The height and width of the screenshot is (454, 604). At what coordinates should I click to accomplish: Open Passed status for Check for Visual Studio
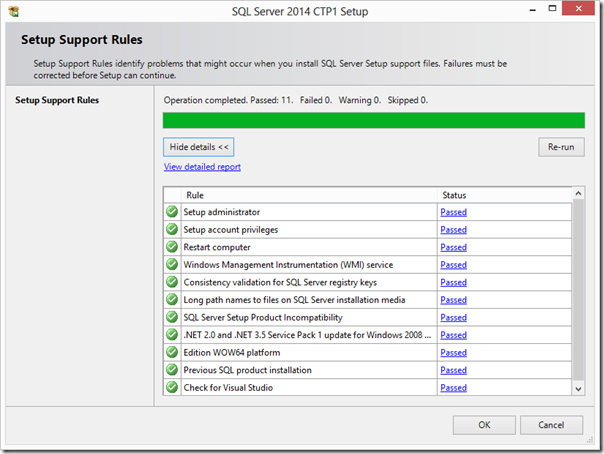point(453,388)
